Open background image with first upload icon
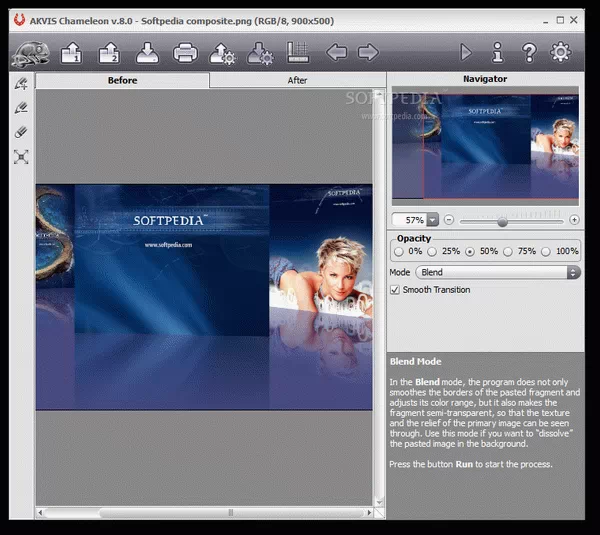The width and height of the screenshot is (600, 535). point(71,52)
